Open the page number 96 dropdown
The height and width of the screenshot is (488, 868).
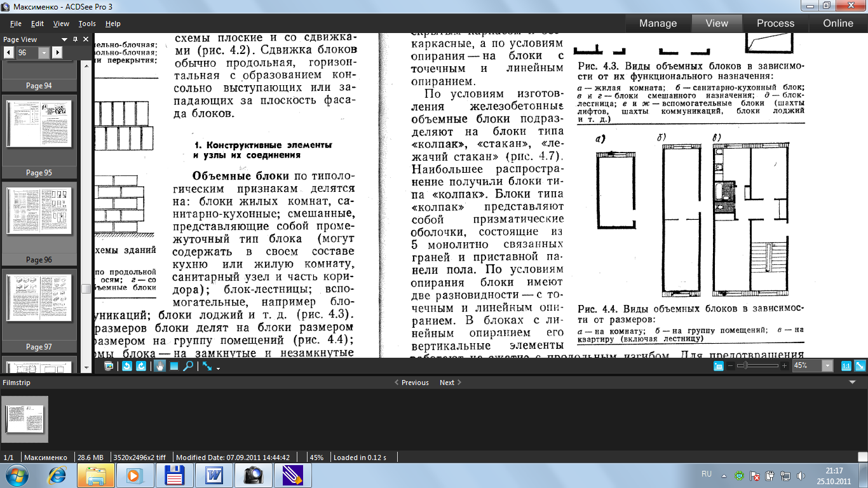point(44,53)
